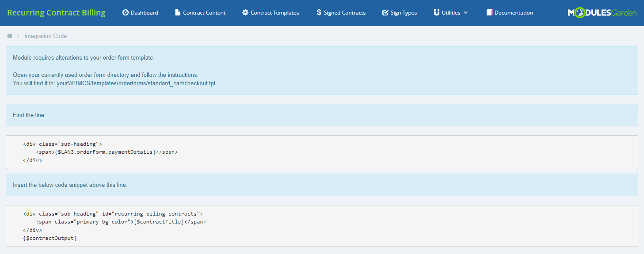Click the recurring-biling-contracts div code line
644x254 pixels.
point(113,214)
